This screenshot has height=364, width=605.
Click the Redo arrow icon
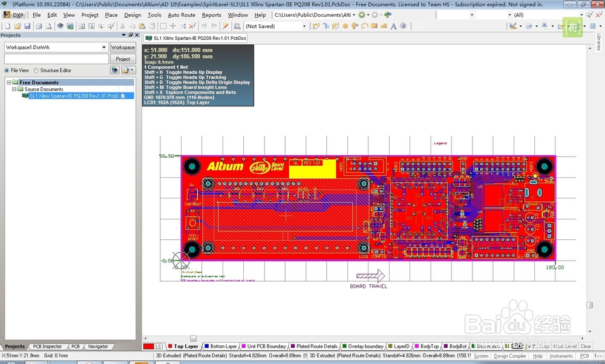[214, 26]
